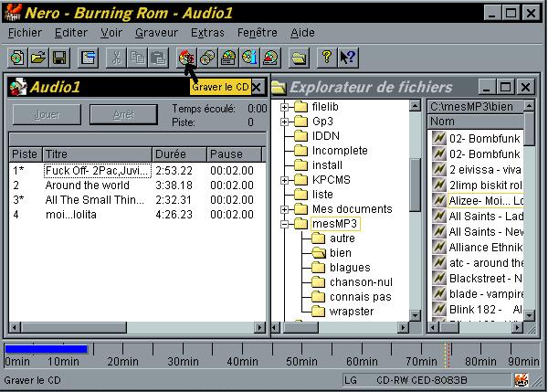Click the track list scroll right arrow
548x392 pixels.
(x=259, y=328)
